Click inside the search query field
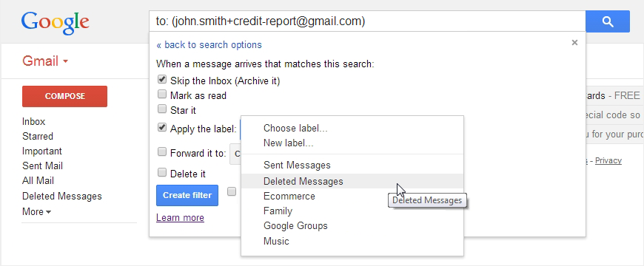 (x=367, y=21)
